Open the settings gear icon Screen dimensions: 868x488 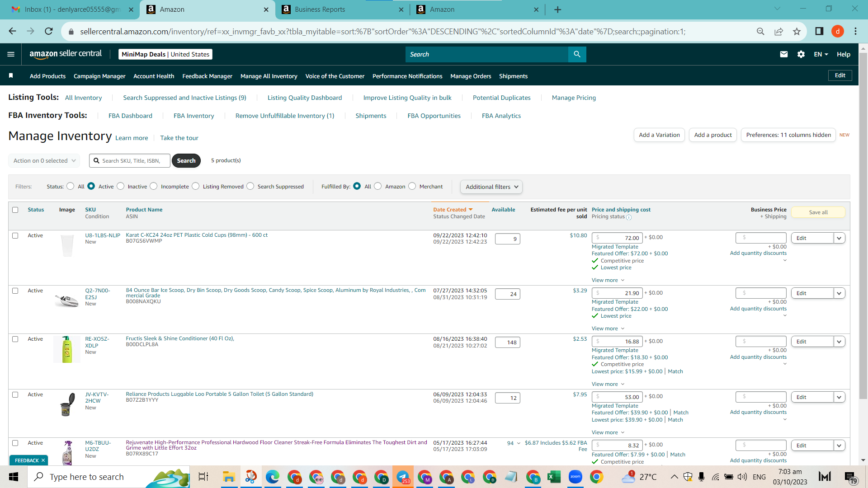801,54
